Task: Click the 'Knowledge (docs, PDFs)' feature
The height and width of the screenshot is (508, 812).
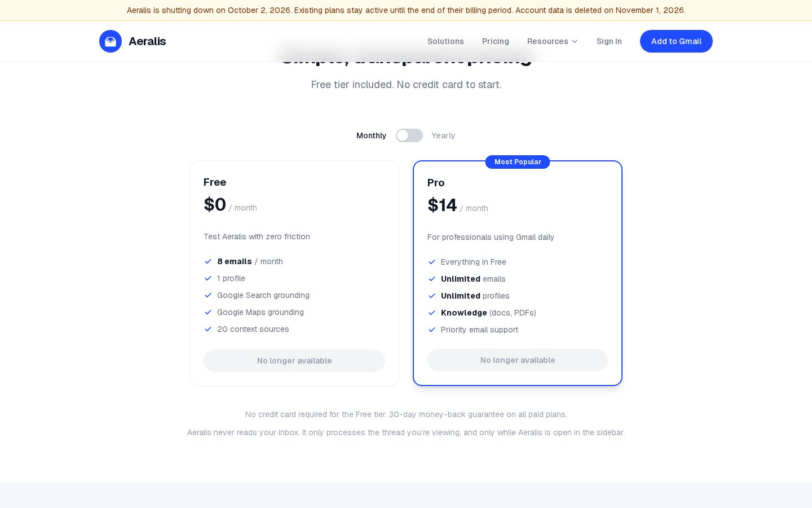Action: pos(488,313)
